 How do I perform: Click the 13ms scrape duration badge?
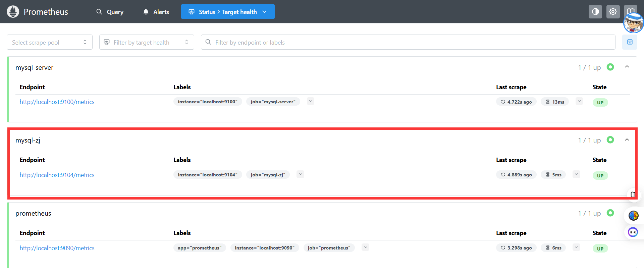555,102
